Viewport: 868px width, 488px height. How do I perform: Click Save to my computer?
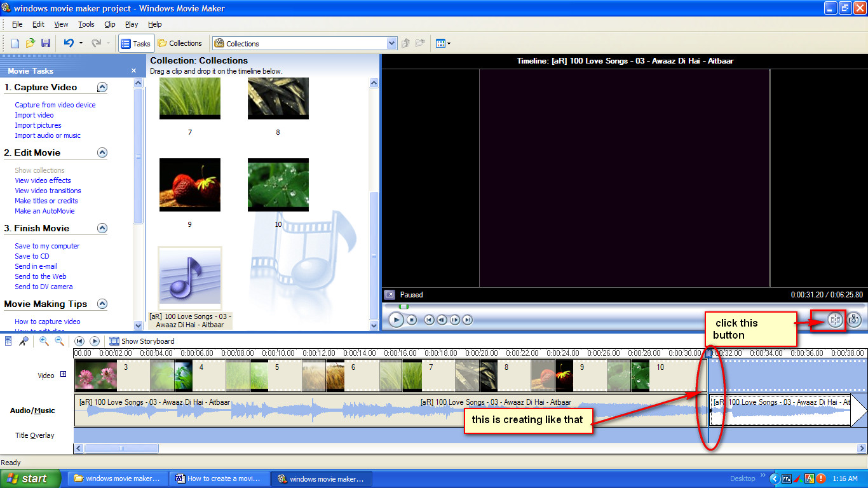tap(47, 246)
